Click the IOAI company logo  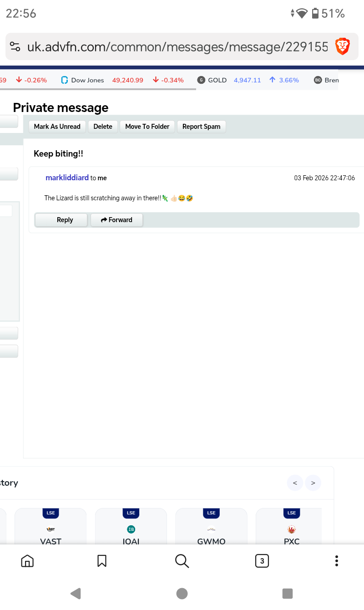(x=131, y=529)
